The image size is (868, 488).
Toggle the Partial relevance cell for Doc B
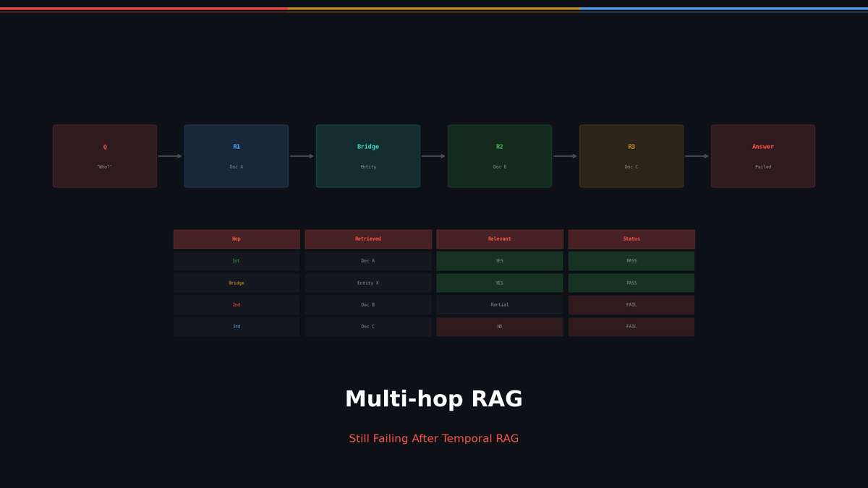(499, 304)
